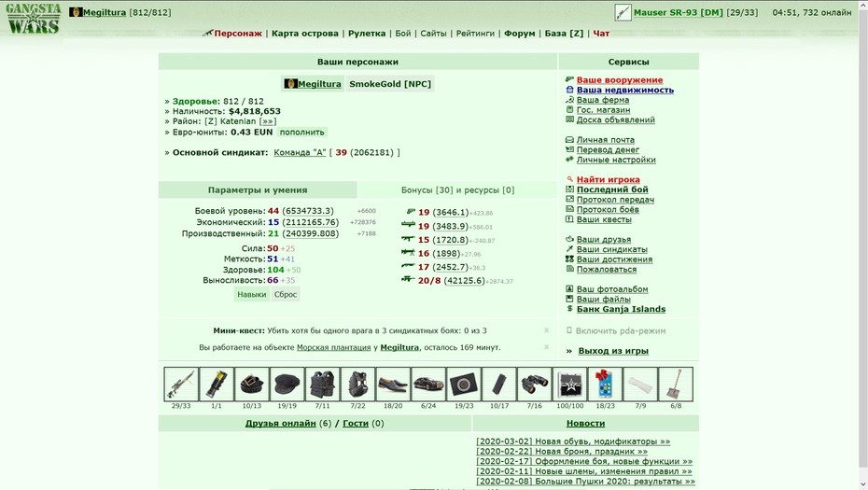The width and height of the screenshot is (868, 490).
Task: Open Рейтинги in top menu
Action: (475, 34)
